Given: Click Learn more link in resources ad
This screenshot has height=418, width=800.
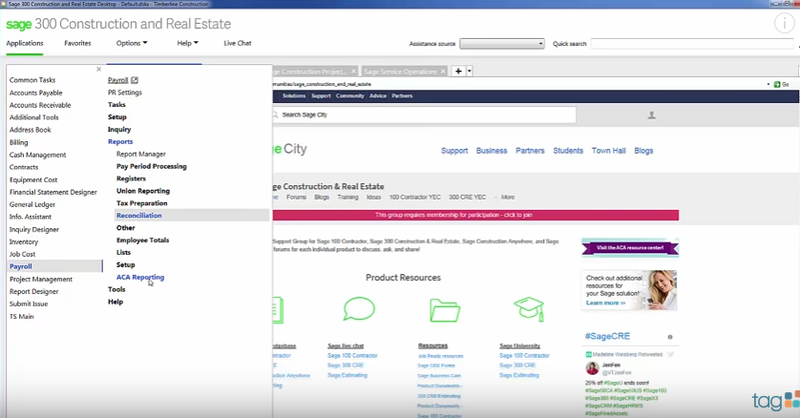Looking at the screenshot, I should [x=606, y=303].
